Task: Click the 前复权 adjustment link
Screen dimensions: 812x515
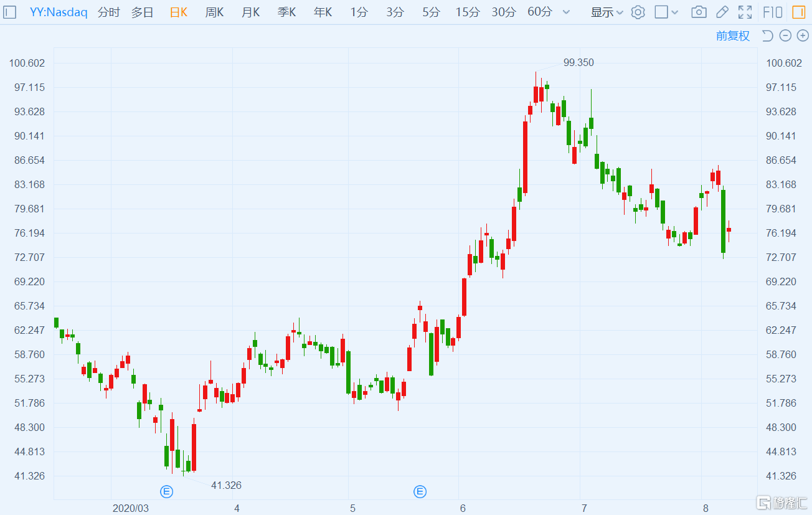Action: pos(733,36)
